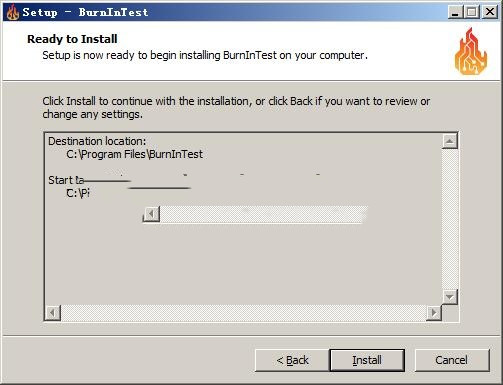
Task: Click the BurnInTest flame icon in title bar
Action: 13,12
